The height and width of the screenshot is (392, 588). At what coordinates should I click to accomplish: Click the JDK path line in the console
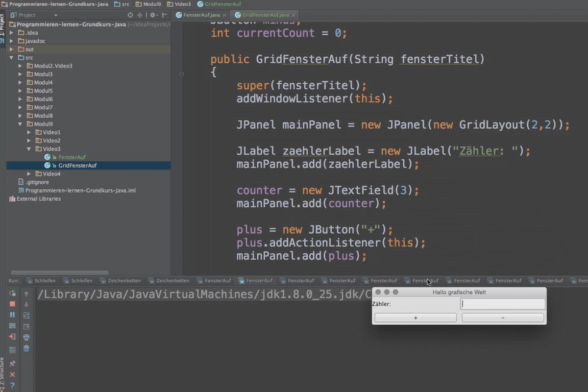click(205, 294)
